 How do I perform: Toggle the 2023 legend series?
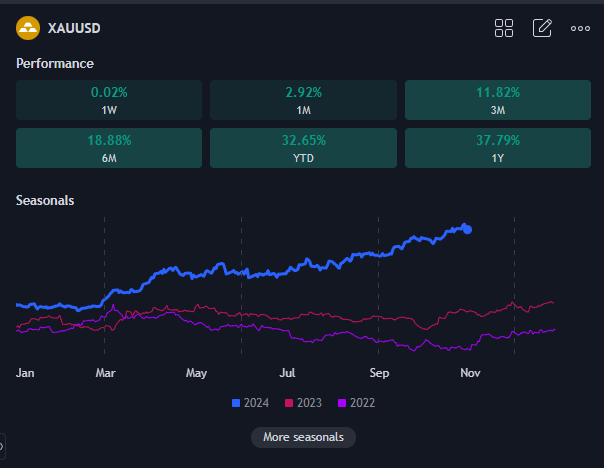303,403
